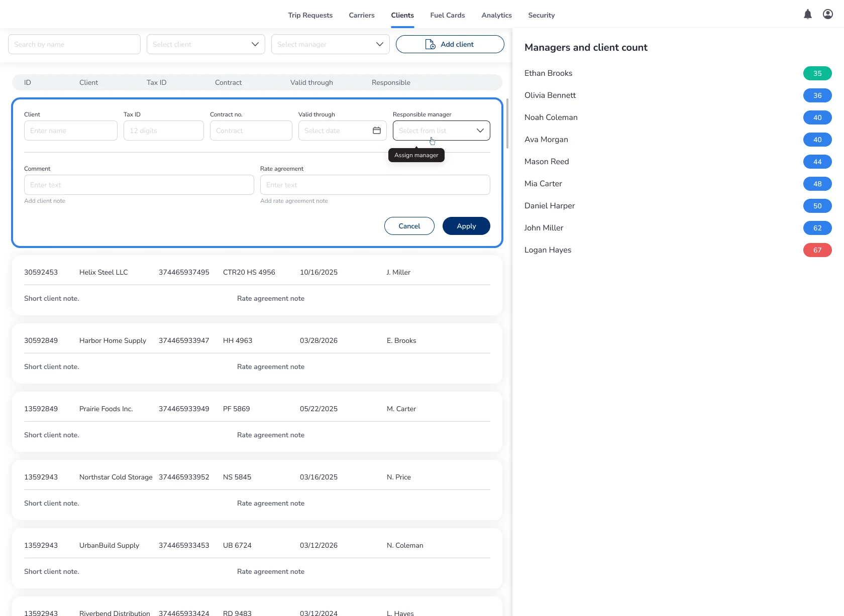Click the Comment text field
The height and width of the screenshot is (616, 844).
point(139,185)
